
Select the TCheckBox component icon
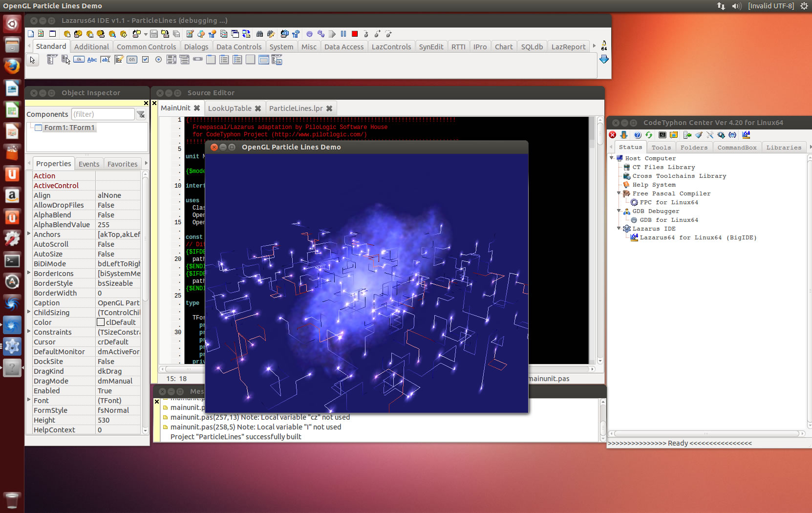point(145,60)
